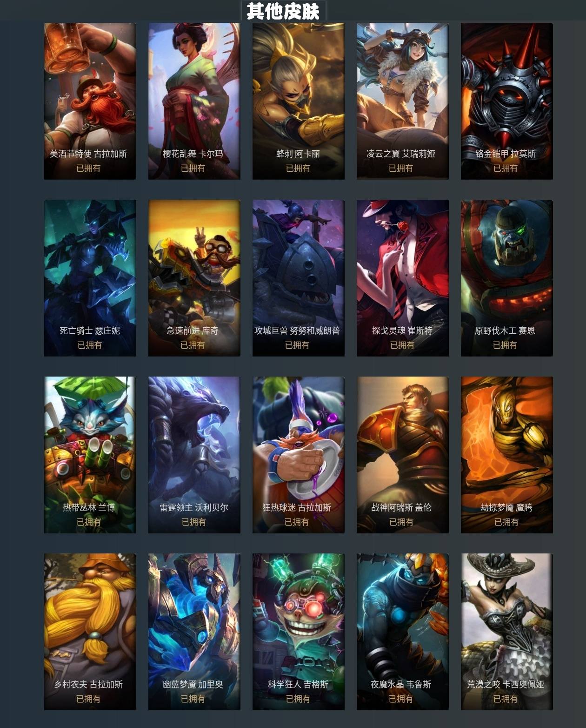Choose the 蜂刺 阿卡丽 skin card
This screenshot has width=586, height=728.
pyautogui.click(x=299, y=101)
